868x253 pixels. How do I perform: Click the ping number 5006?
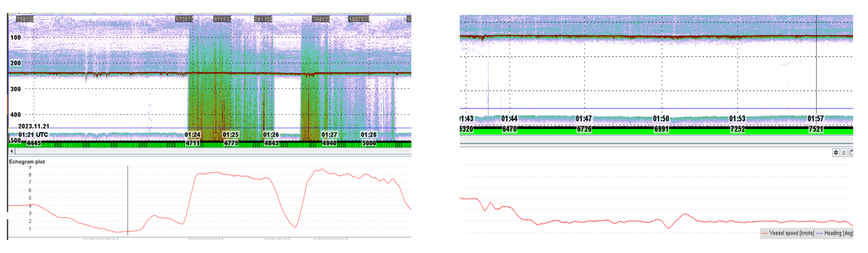369,143
